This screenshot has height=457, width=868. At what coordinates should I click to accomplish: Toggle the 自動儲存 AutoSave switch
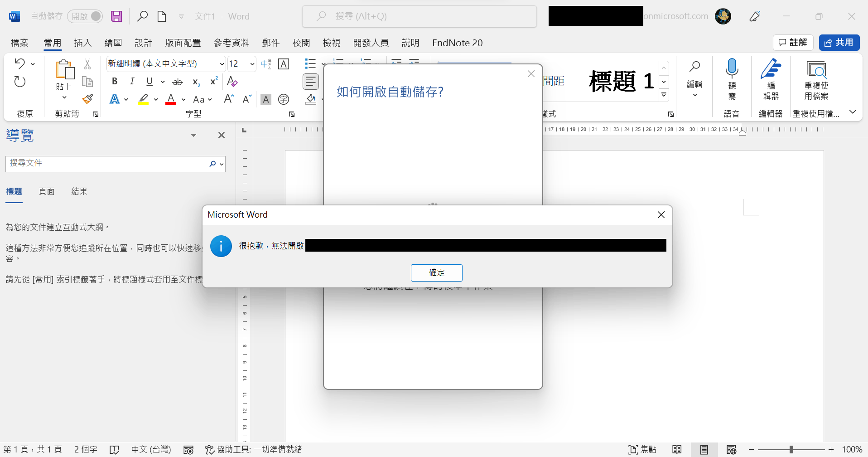tap(85, 16)
